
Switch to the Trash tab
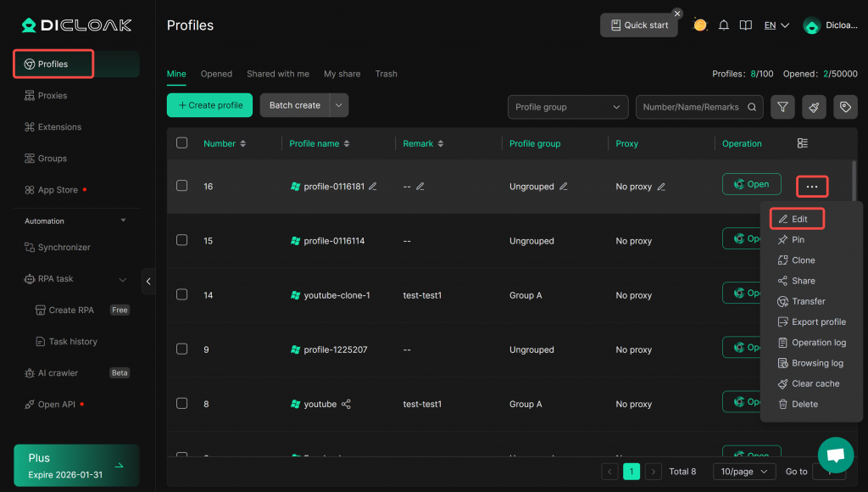coord(386,74)
